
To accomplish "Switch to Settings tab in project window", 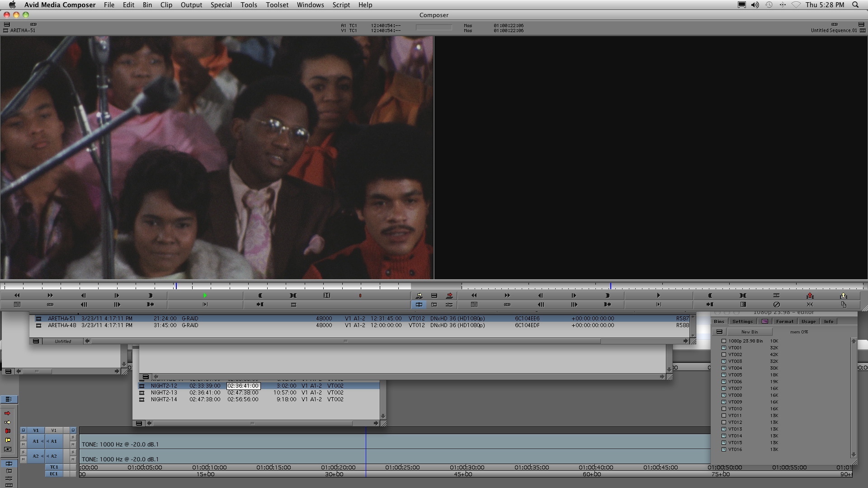I will (742, 321).
